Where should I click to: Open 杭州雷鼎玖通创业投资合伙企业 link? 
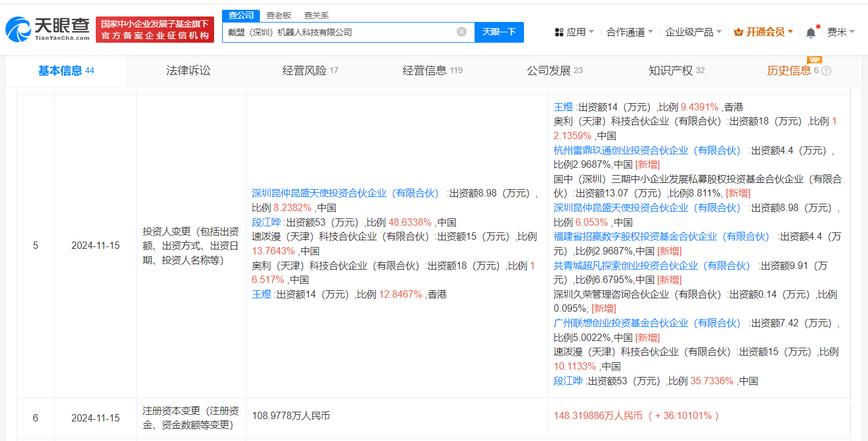648,150
